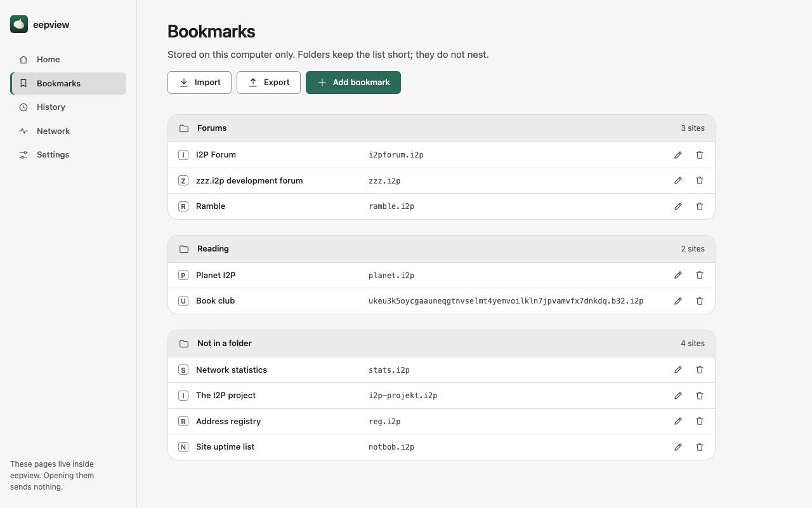Delete the Site uptime list bookmark
This screenshot has width=812, height=508.
pyautogui.click(x=700, y=447)
